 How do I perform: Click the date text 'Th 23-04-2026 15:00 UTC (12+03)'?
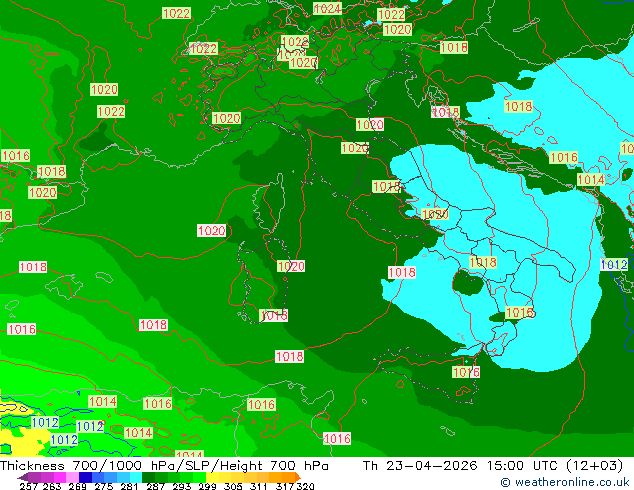[492, 465]
